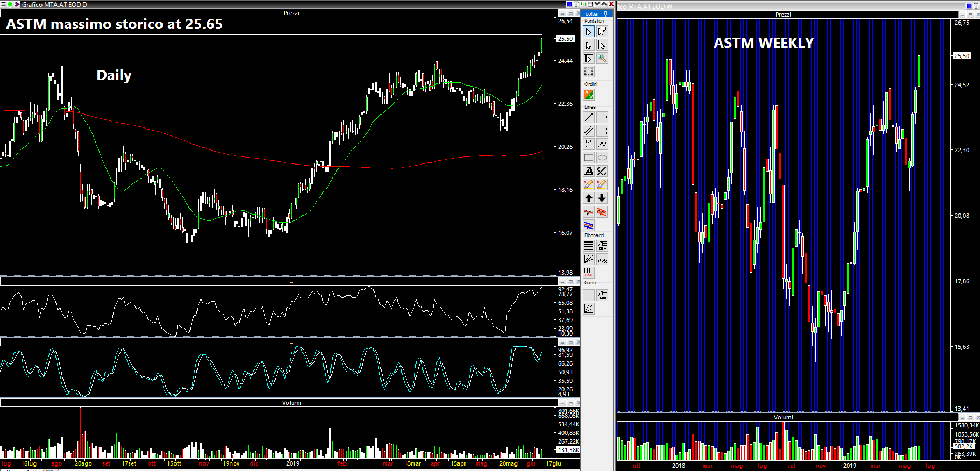Screen dimensions: 980x471
Task: Activate the zoom magnifier tool
Action: click(602, 58)
